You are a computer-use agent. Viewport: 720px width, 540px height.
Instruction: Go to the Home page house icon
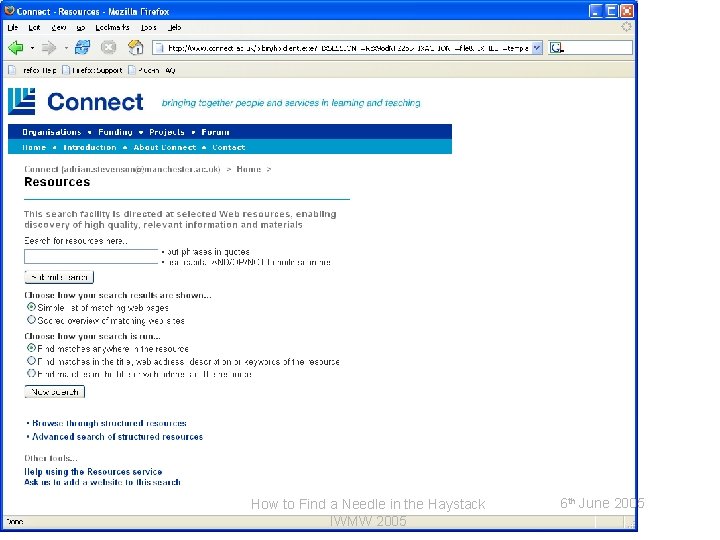point(135,47)
